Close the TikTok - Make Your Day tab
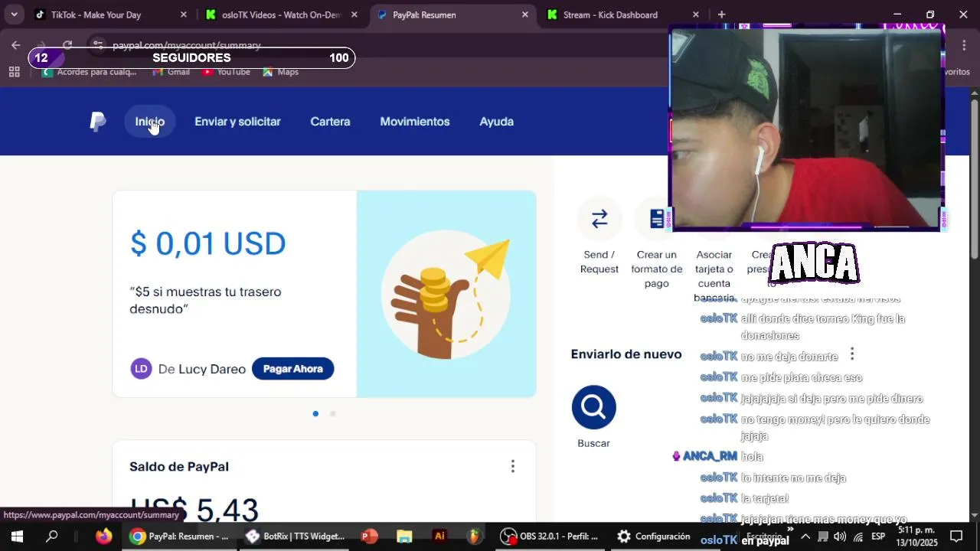This screenshot has height=551, width=980. (183, 15)
